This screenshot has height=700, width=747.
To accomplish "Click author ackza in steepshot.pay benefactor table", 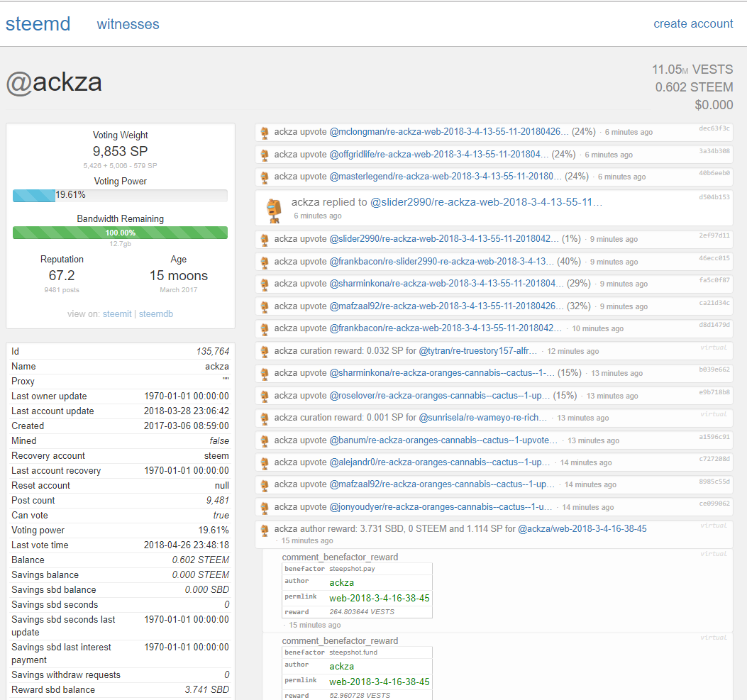I will click(x=342, y=582).
